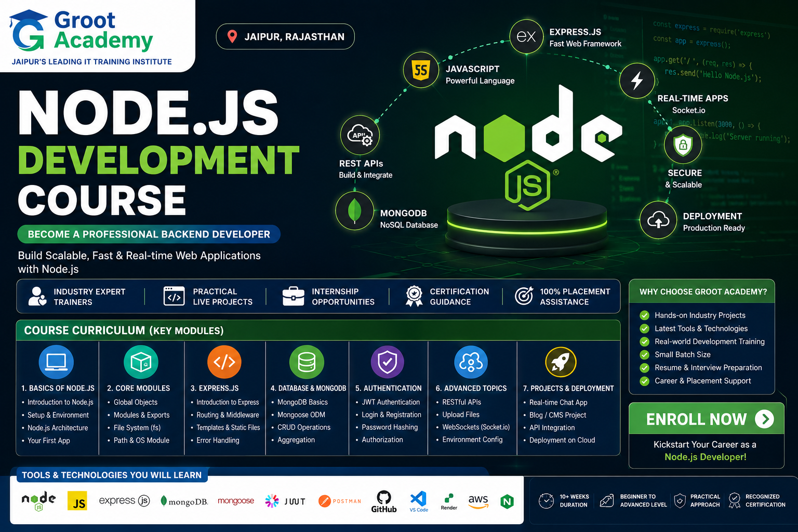Click 'Real-time Chat App' project item
The image size is (798, 532).
click(558, 403)
